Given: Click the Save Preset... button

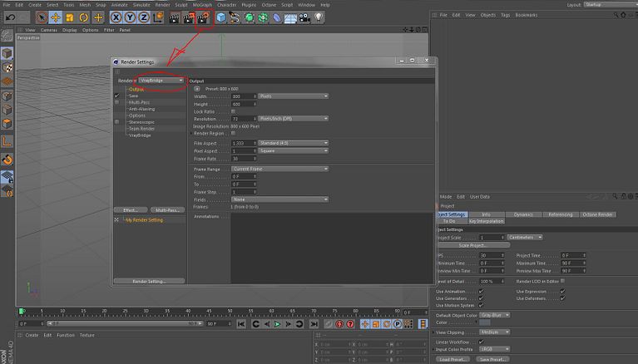Looking at the screenshot, I should click(x=492, y=360).
